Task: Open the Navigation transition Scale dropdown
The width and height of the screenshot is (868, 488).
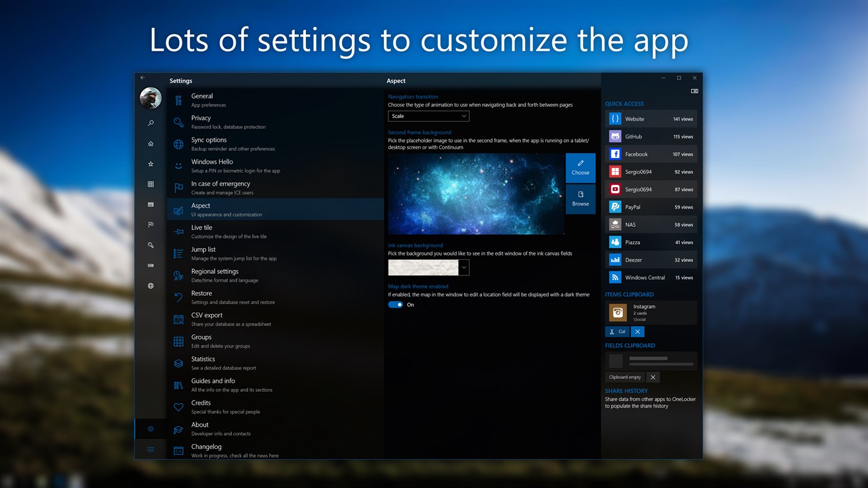Action: tap(428, 115)
